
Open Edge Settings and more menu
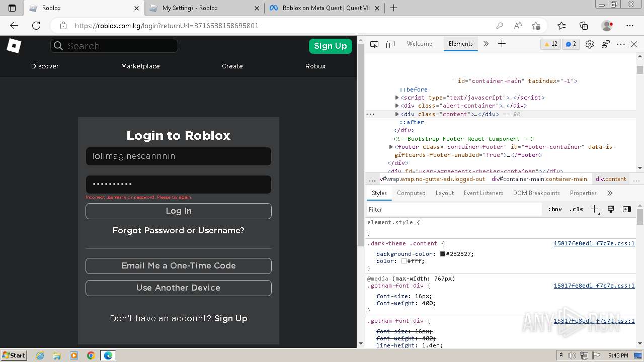point(630,26)
